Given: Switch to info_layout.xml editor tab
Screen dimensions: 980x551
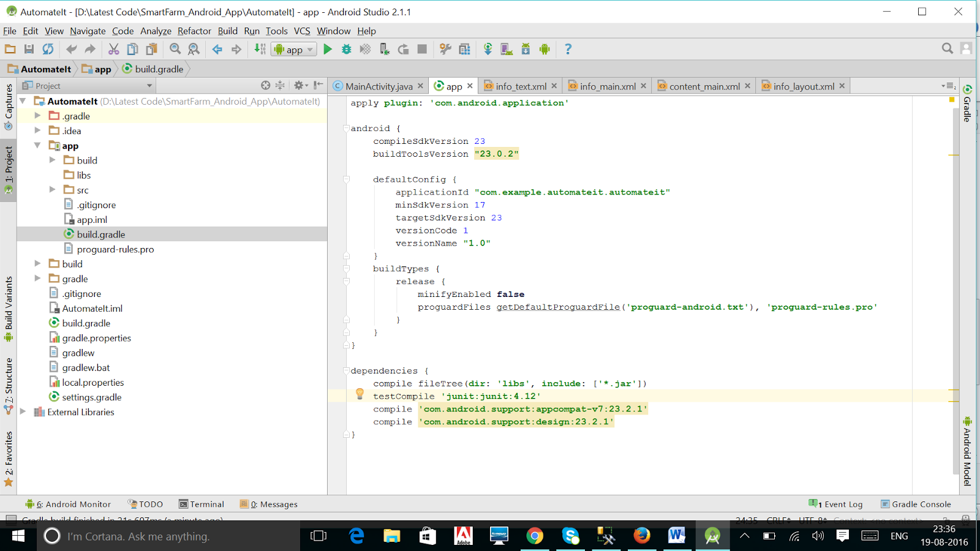Looking at the screenshot, I should 803,86.
